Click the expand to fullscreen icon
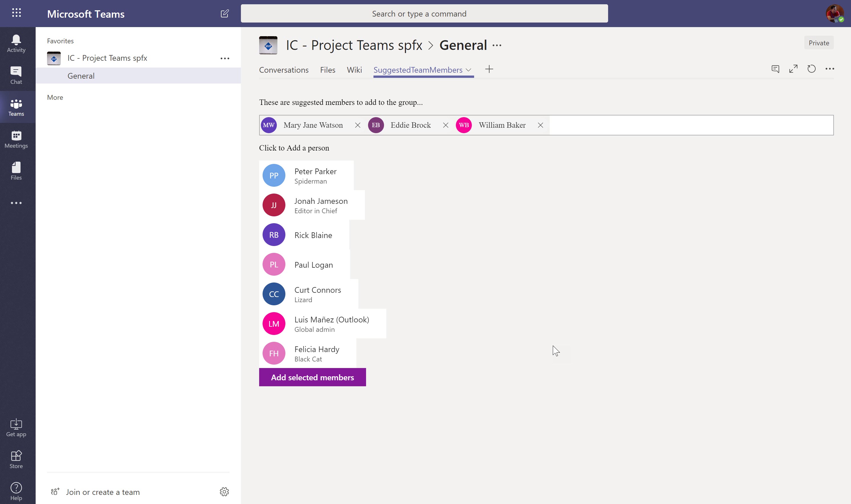The width and height of the screenshot is (851, 504). [793, 68]
